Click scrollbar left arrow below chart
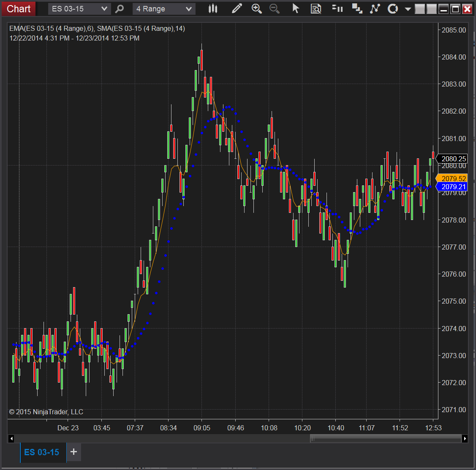 (11, 438)
